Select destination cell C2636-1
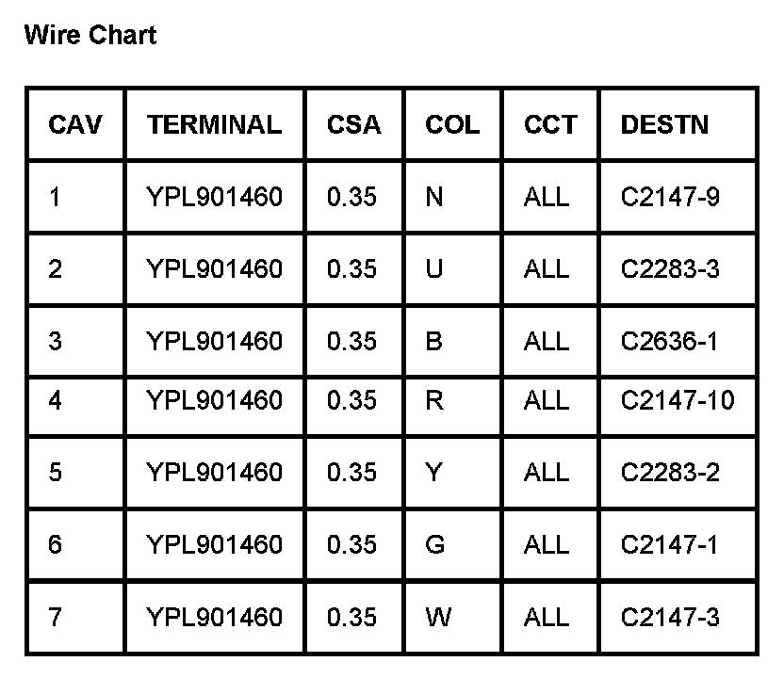This screenshot has height=678, width=784. click(x=669, y=341)
